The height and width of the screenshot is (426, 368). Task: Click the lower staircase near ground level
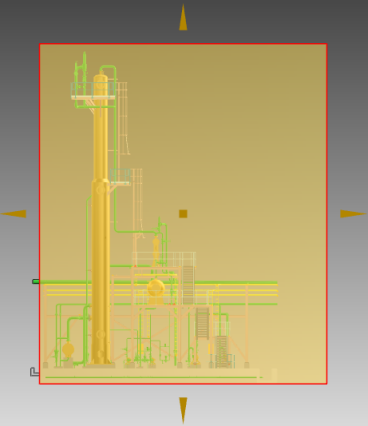(x=222, y=352)
